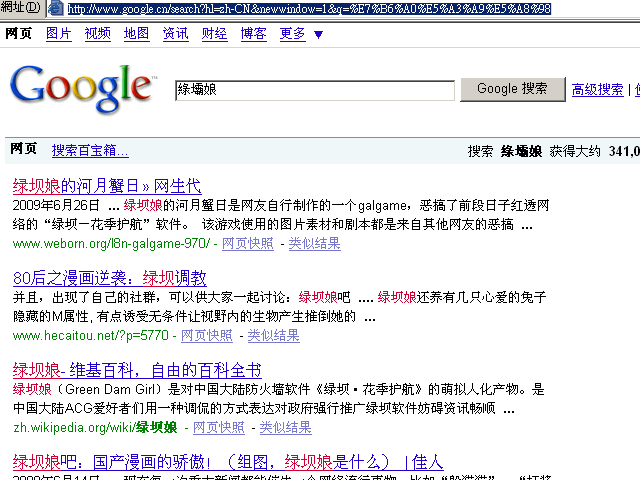Screen dimensions: 640x480
Task: Click the 網址(D) address label
Action: click(20, 7)
